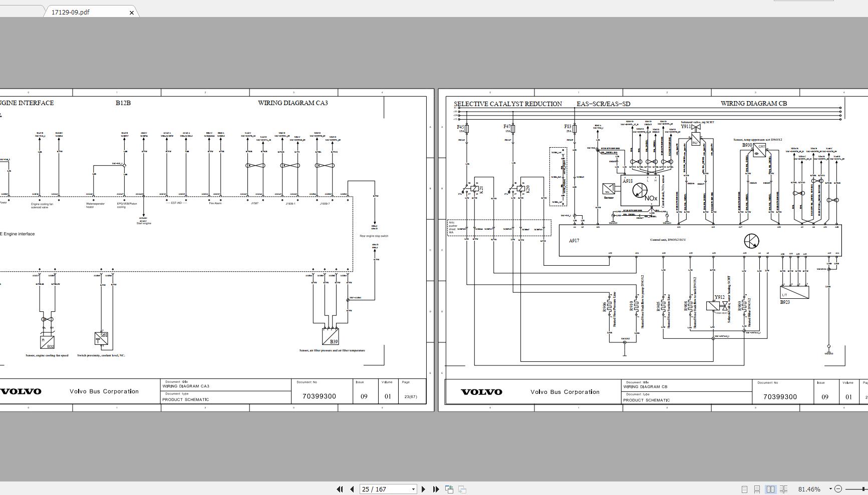Click the B923 sensor block
This screenshot has width=868, height=495.
click(x=794, y=292)
